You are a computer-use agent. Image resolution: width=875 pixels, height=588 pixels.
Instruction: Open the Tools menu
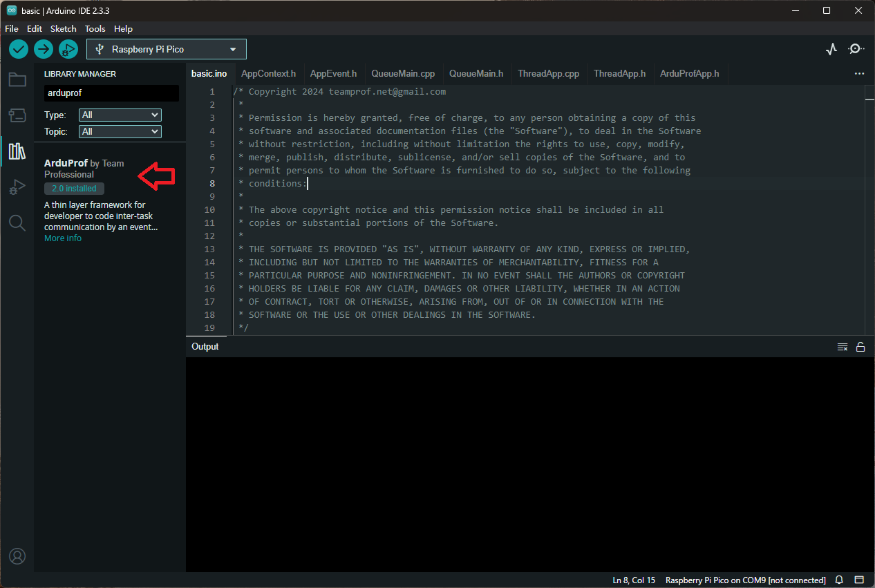tap(95, 29)
